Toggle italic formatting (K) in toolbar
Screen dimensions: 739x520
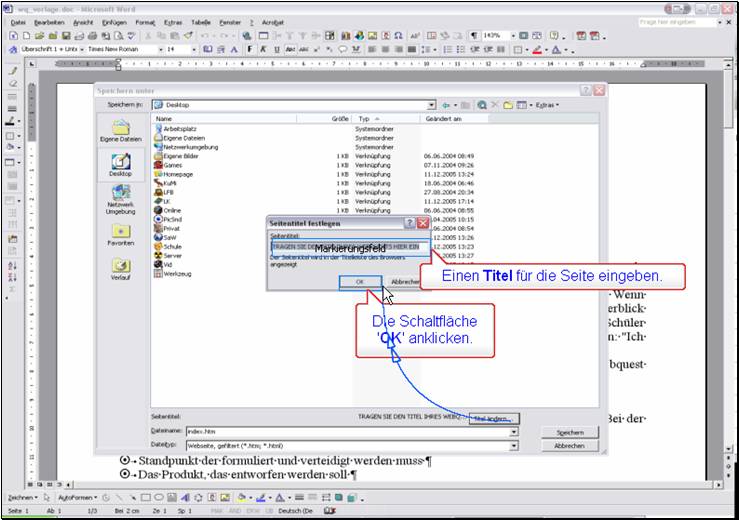[262, 49]
